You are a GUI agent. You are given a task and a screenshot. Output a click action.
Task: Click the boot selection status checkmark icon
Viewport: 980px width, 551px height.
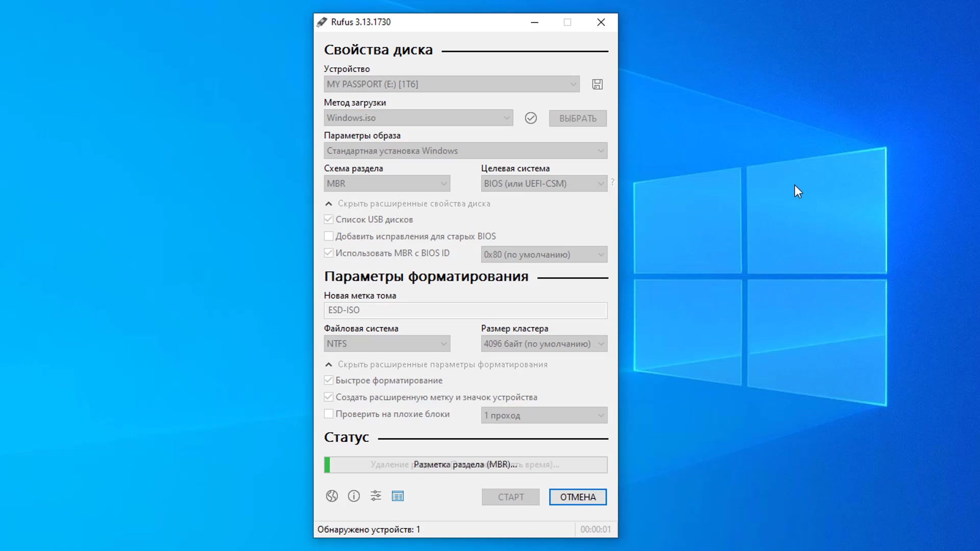tap(531, 118)
